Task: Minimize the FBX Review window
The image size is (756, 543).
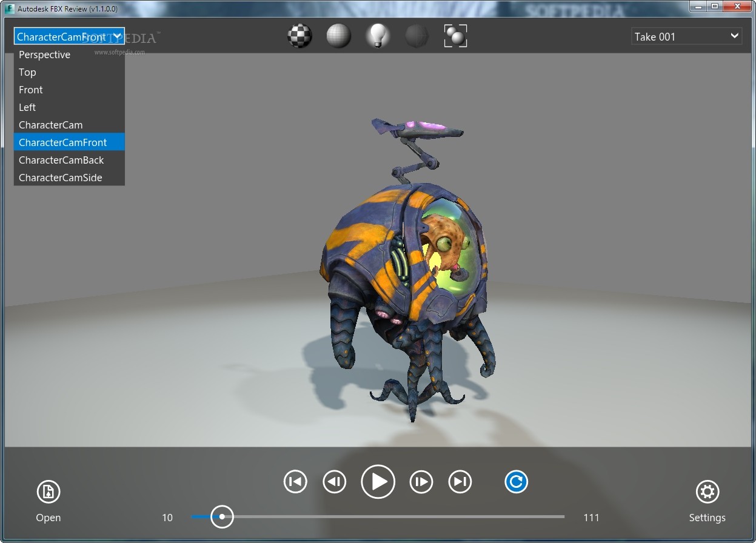Action: (698, 6)
